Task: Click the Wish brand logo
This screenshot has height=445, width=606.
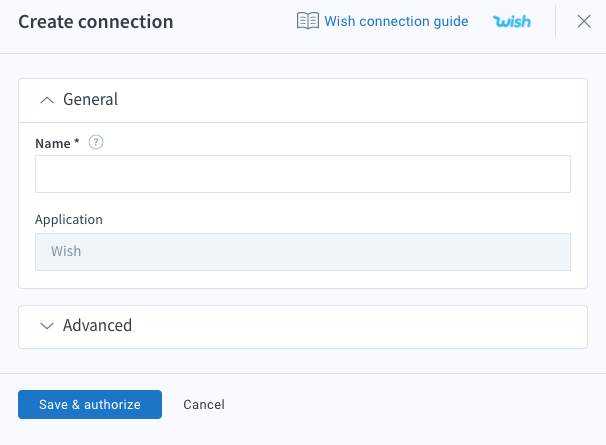Action: (x=512, y=21)
